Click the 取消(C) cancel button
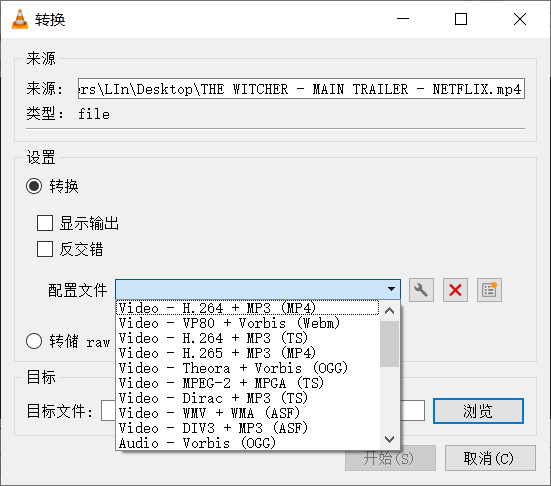This screenshot has height=486, width=551. (x=490, y=458)
